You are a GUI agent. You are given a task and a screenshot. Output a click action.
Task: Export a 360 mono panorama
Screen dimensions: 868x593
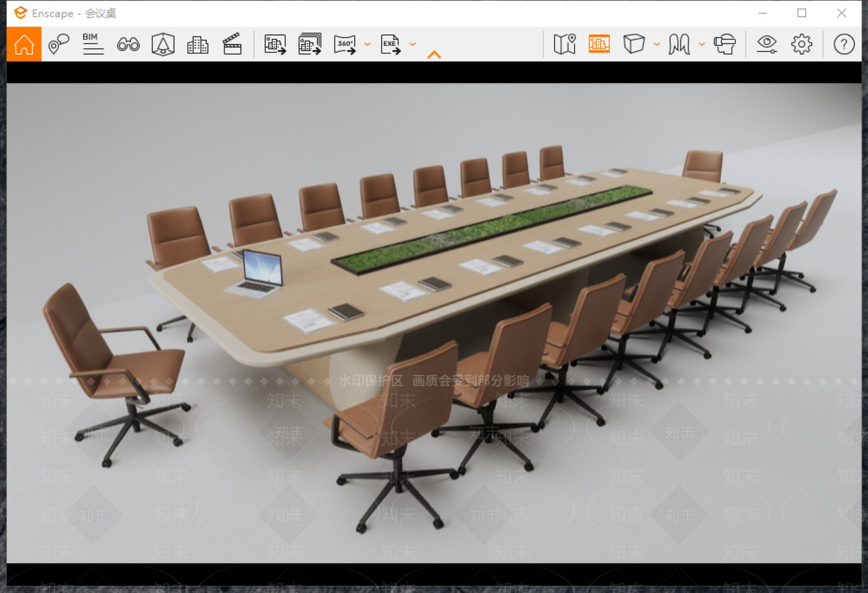(x=345, y=44)
